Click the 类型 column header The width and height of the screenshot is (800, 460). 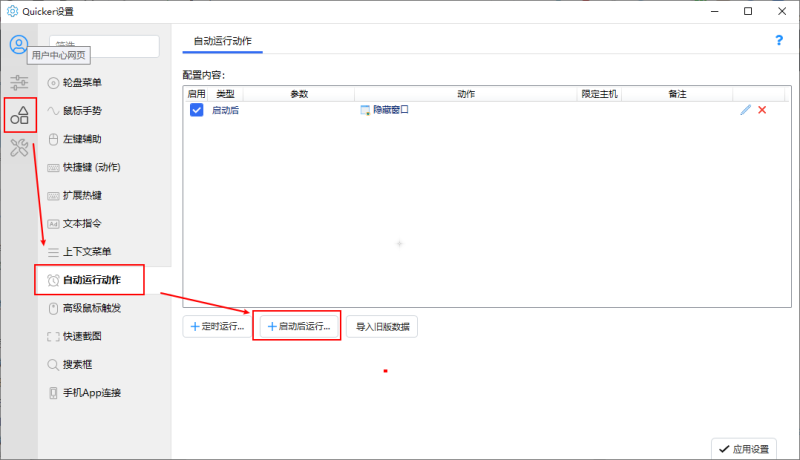coord(225,94)
